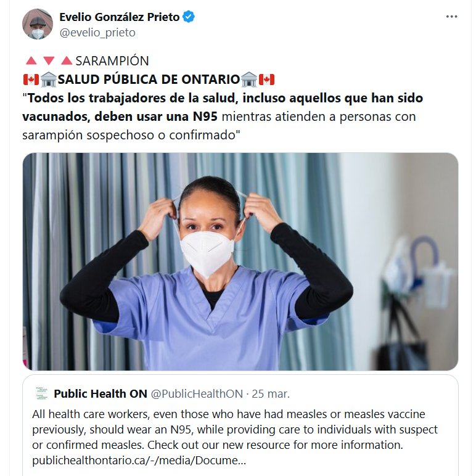Open the publichealthontario.ca document link
The width and height of the screenshot is (476, 476).
coord(139,461)
